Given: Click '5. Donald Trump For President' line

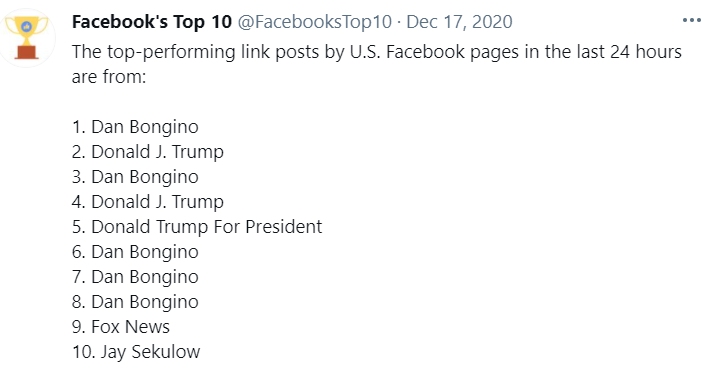Looking at the screenshot, I should coord(197,227).
